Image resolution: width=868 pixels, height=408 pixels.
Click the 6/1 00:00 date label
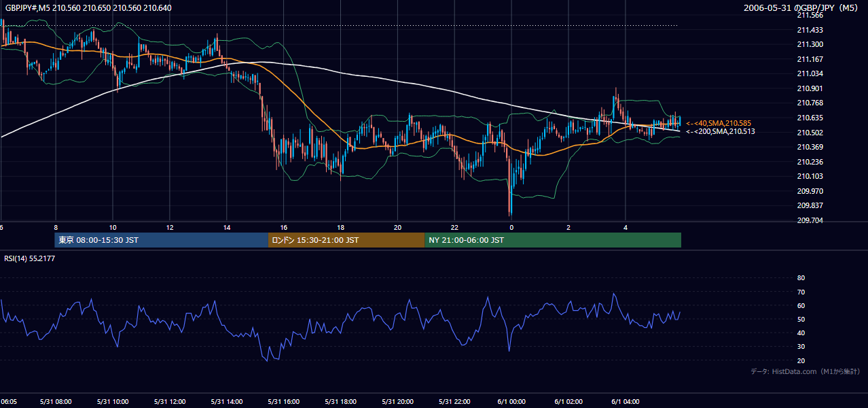click(511, 402)
